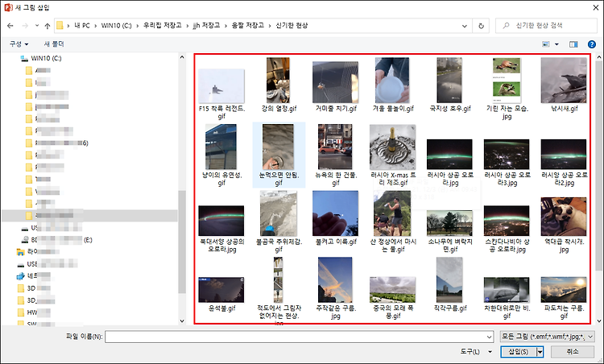Image resolution: width=604 pixels, height=364 pixels.
Task: Open the 삽입 button split arrow
Action: tap(540, 351)
